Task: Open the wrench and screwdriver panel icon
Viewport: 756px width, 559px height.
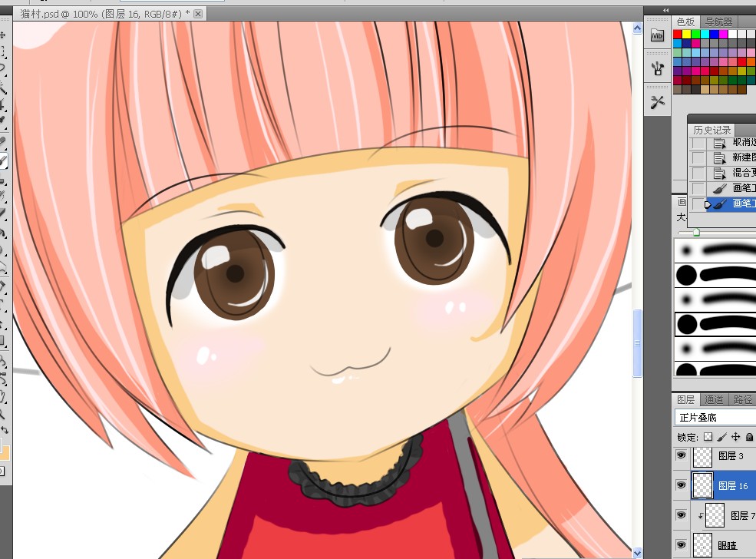Action: coord(657,102)
